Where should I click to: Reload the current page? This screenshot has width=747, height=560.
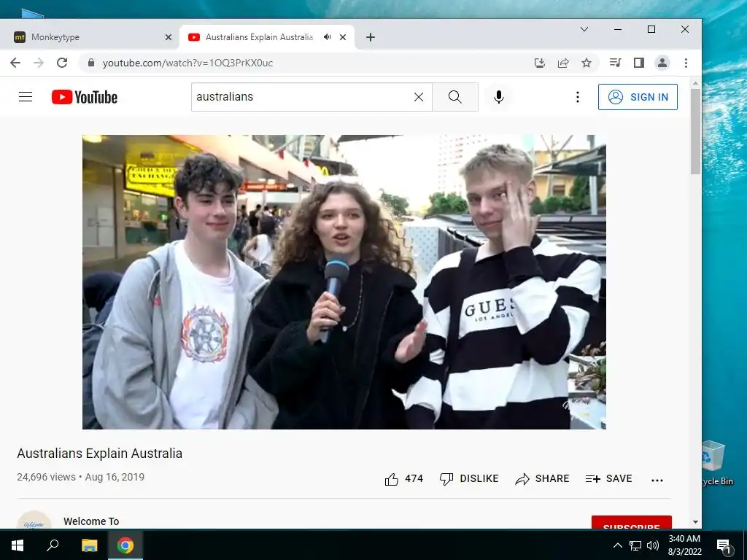[62, 63]
